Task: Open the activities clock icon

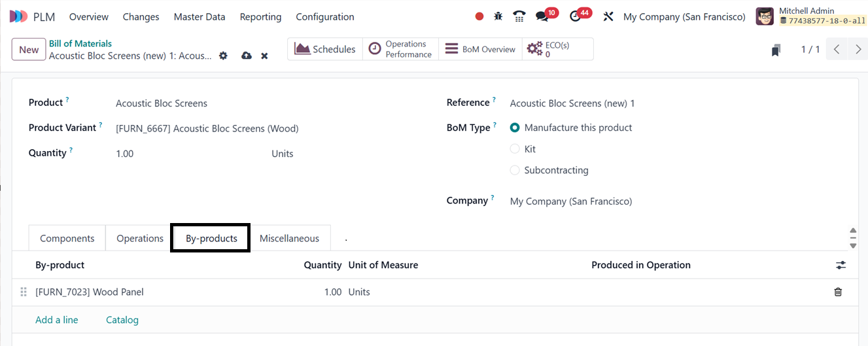Action: click(x=576, y=16)
